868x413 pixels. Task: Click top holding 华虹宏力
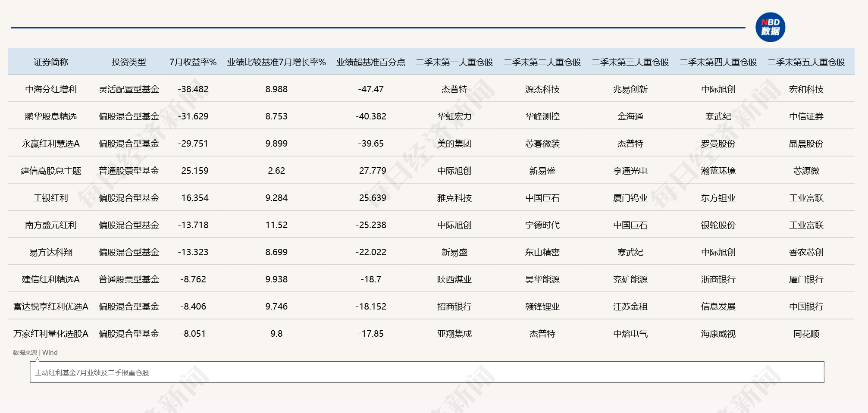[x=454, y=116]
